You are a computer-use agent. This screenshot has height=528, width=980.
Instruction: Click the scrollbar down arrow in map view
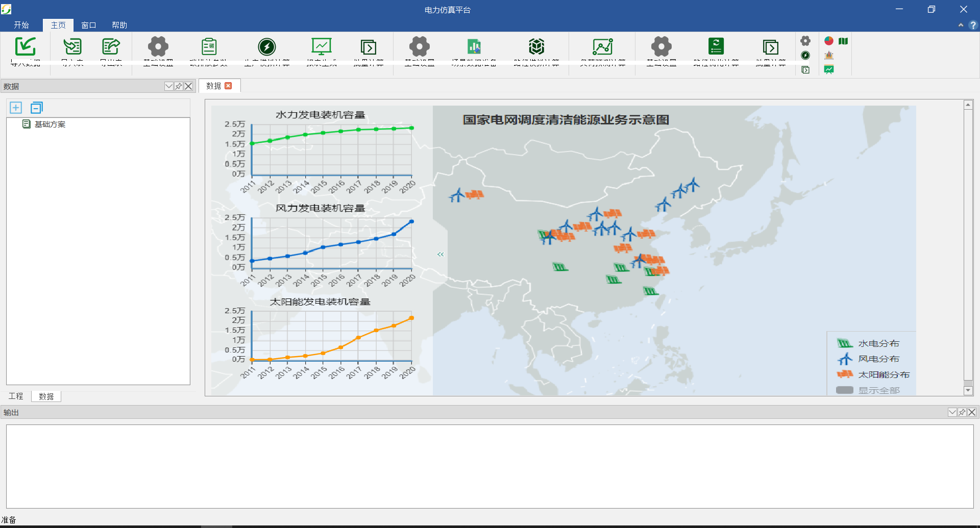point(968,391)
